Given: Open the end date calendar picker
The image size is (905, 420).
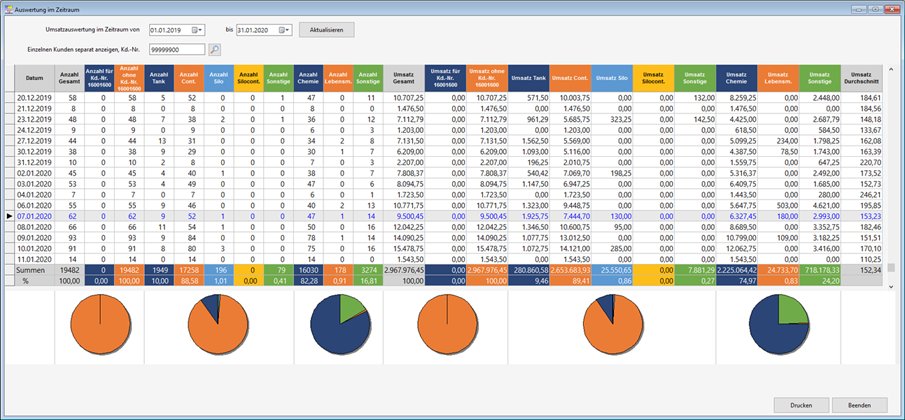Looking at the screenshot, I should pos(284,30).
